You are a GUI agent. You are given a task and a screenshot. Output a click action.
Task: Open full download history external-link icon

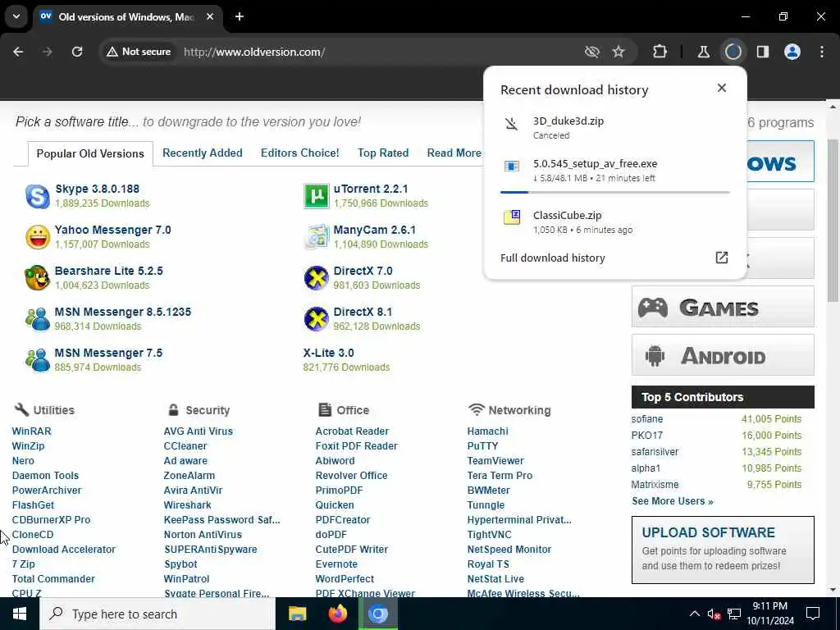point(722,258)
